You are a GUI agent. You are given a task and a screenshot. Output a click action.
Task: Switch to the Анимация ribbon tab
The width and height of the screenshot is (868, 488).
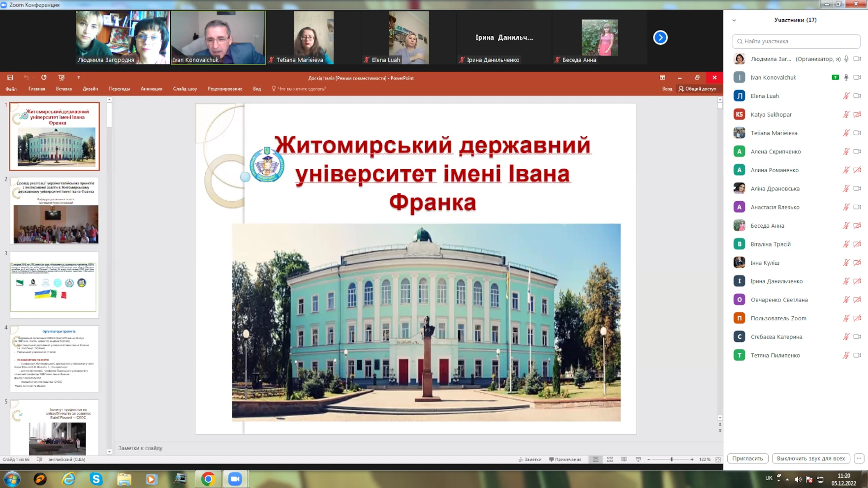[152, 89]
